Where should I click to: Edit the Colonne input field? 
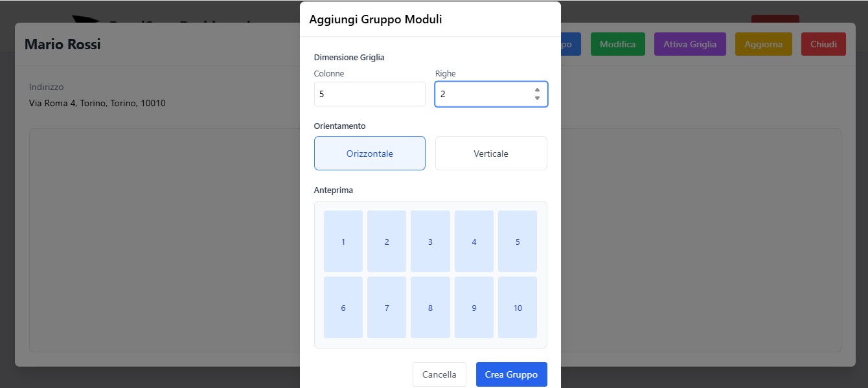pos(369,94)
